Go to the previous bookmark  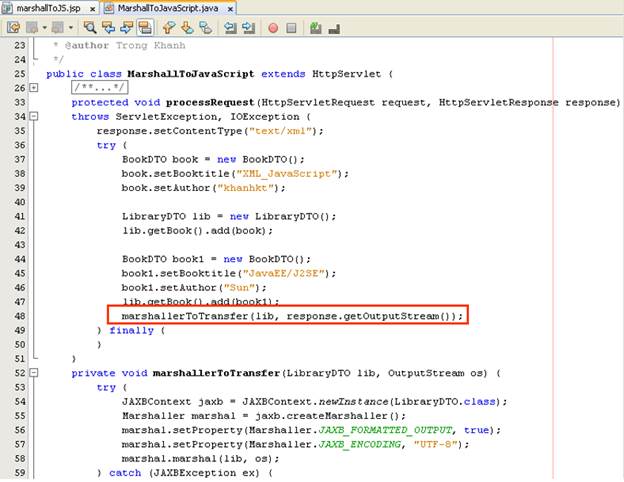[169, 28]
